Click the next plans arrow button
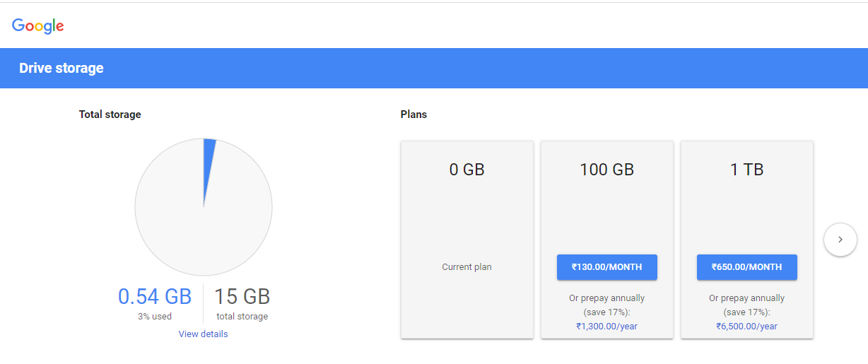Viewport: 868px width, 364px height. coord(840,240)
